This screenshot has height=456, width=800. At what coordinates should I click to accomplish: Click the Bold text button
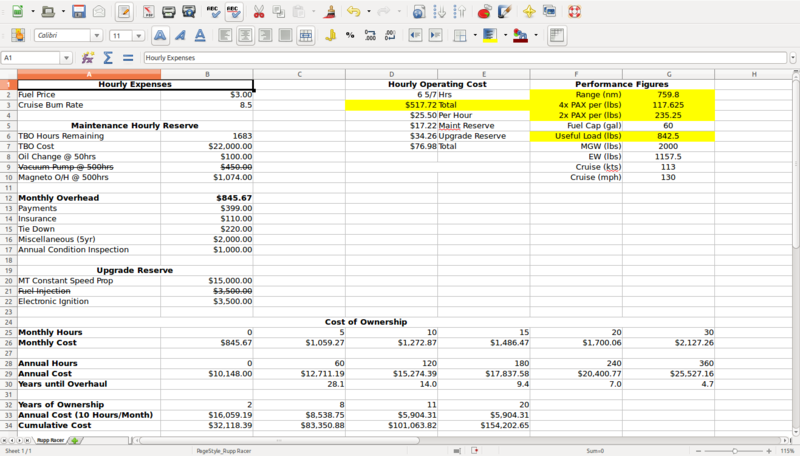[159, 36]
